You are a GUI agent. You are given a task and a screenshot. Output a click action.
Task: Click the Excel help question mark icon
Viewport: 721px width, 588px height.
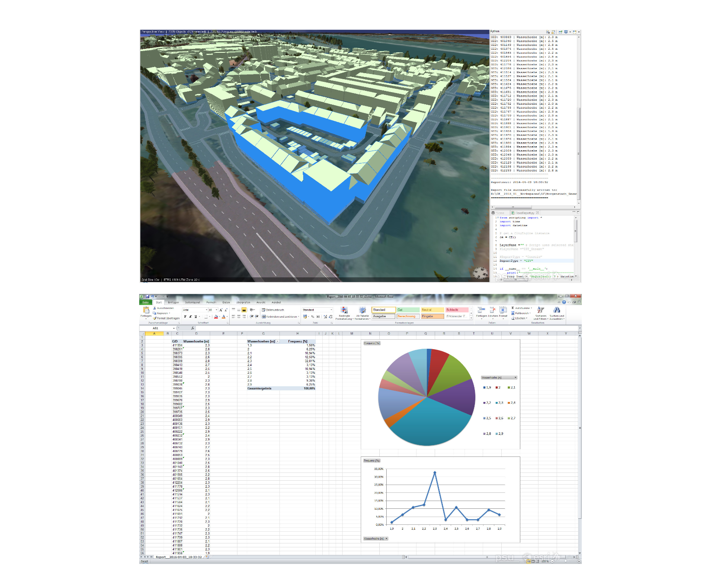point(564,302)
